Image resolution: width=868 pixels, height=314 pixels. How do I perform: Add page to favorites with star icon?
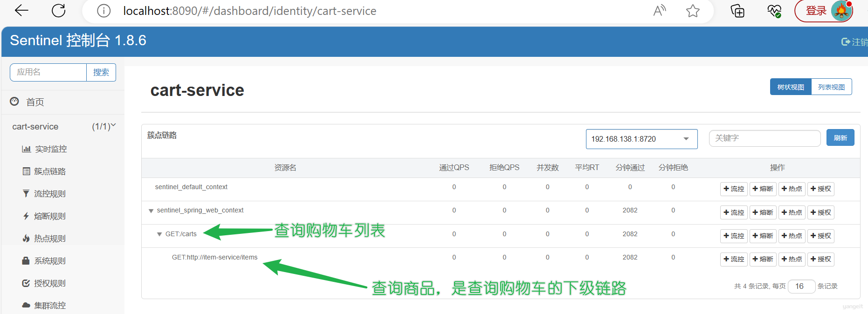click(x=693, y=11)
